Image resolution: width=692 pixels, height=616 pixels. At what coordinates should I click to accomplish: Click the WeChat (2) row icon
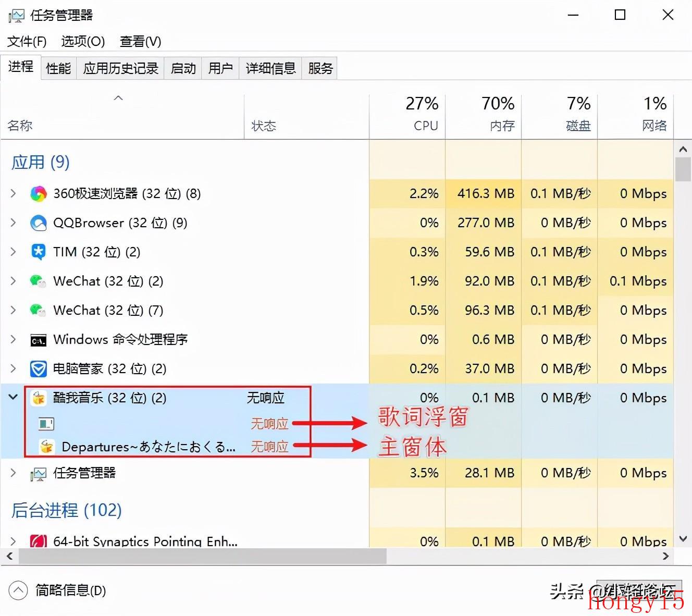39,281
